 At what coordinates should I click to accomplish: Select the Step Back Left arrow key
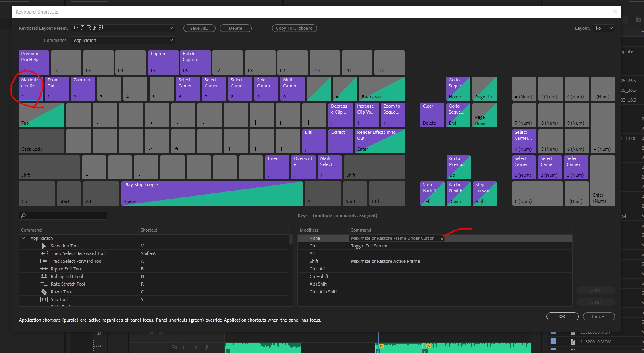[x=432, y=193]
